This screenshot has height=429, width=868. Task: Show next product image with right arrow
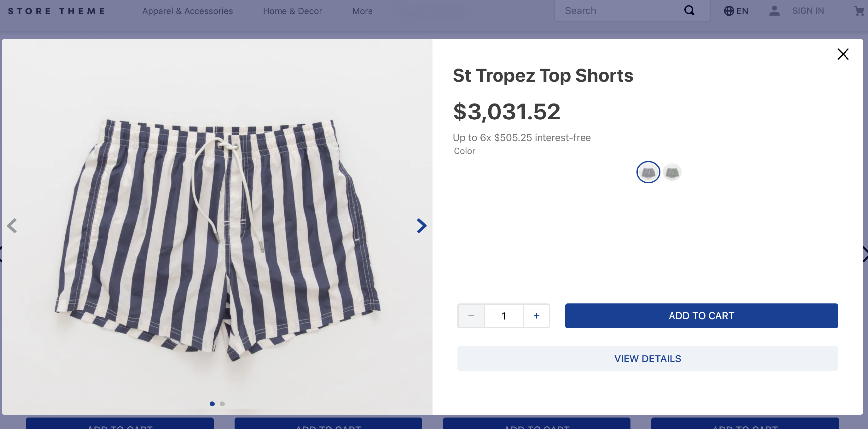pos(421,226)
